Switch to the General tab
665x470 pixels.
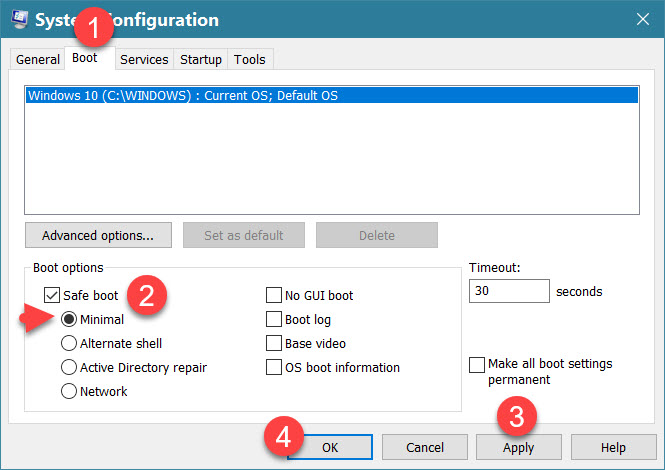[38, 60]
